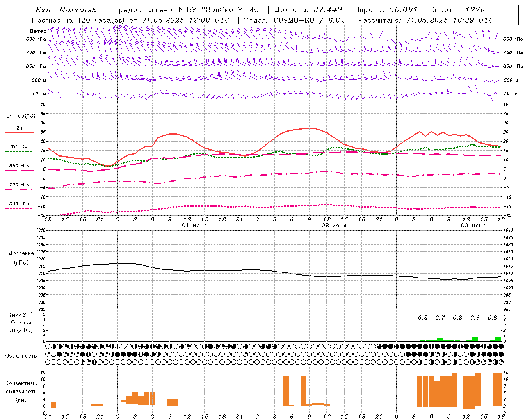
Task: Click the station name Kem_Mariinsk
Action: [66, 10]
